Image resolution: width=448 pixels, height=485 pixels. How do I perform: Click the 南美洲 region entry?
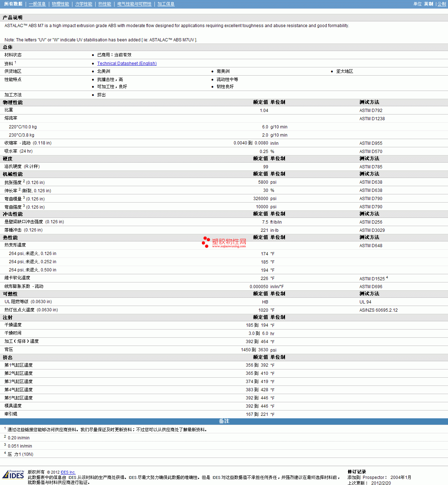[223, 71]
